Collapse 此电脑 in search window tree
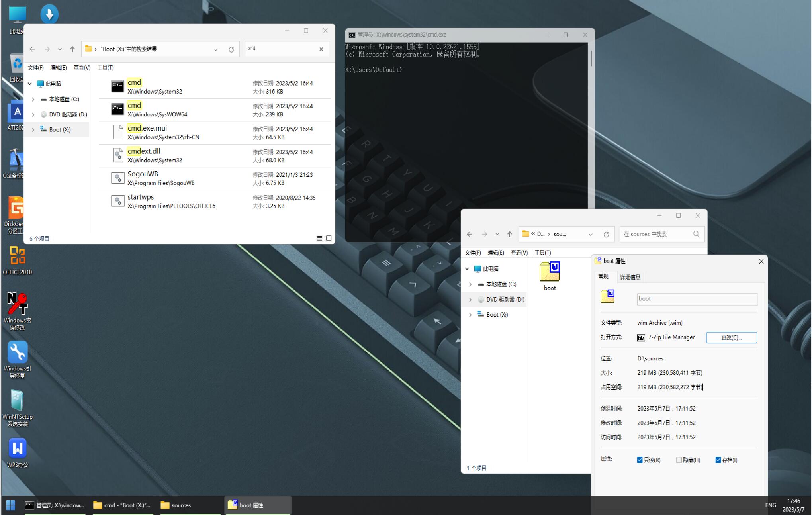 (x=30, y=84)
